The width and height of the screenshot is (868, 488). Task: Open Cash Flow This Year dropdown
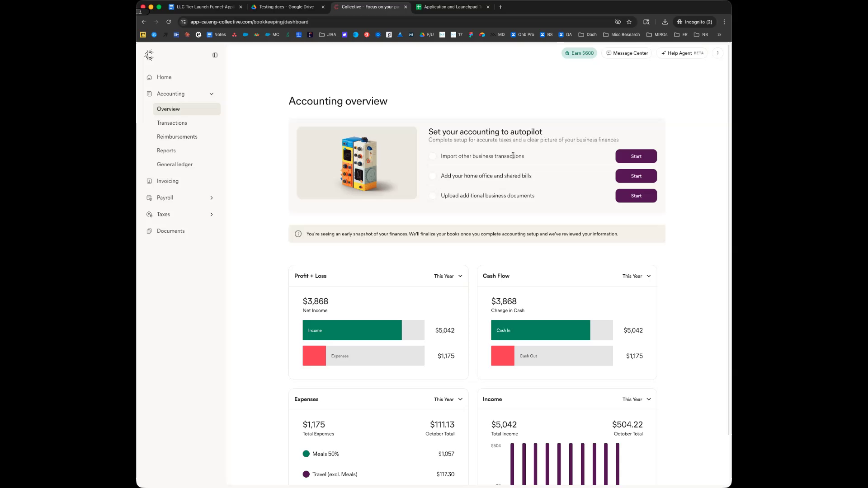point(637,276)
